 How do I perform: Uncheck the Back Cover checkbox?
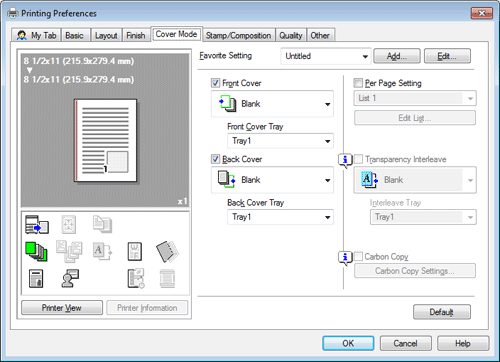point(216,159)
